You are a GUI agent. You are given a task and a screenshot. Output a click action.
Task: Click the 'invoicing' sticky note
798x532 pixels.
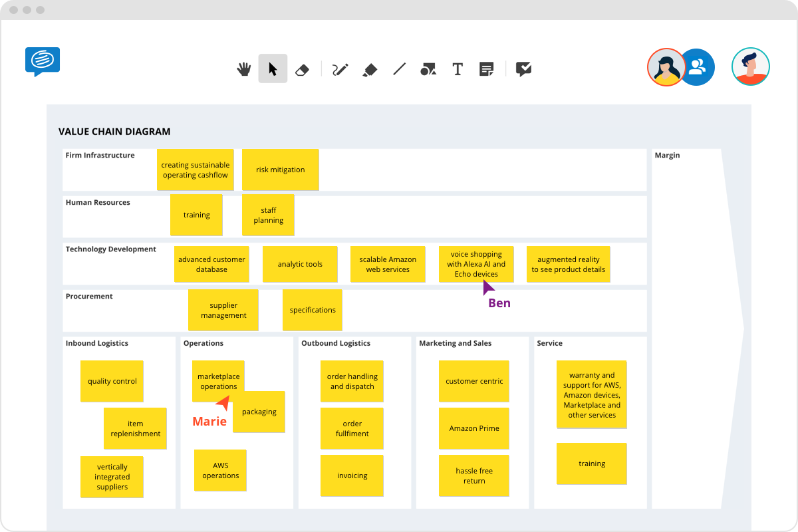tap(352, 475)
